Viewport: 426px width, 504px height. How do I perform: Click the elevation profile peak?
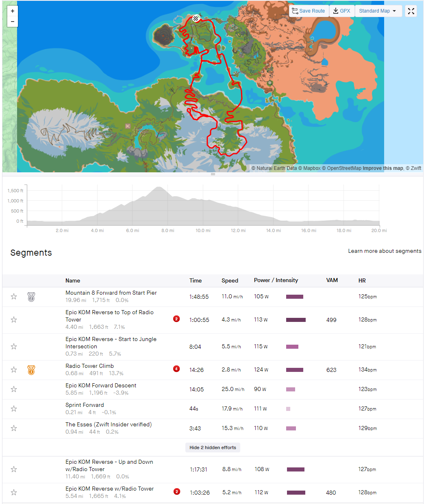pyautogui.click(x=159, y=188)
